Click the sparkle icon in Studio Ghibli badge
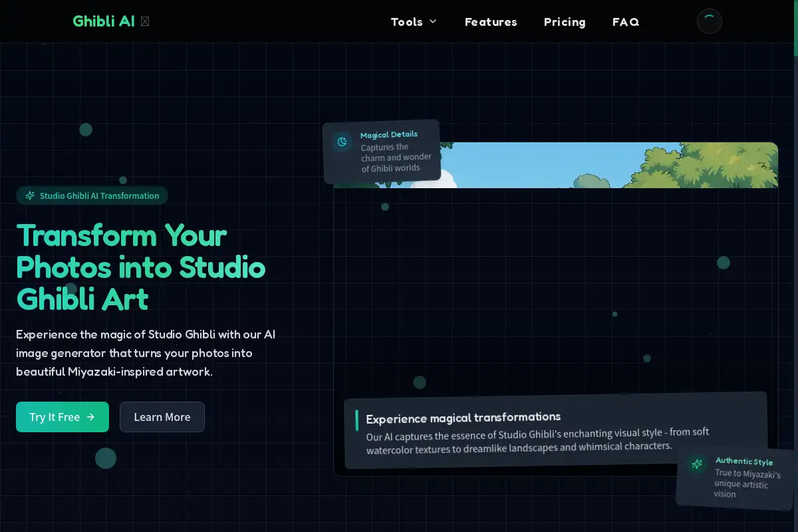The width and height of the screenshot is (798, 532). (30, 196)
